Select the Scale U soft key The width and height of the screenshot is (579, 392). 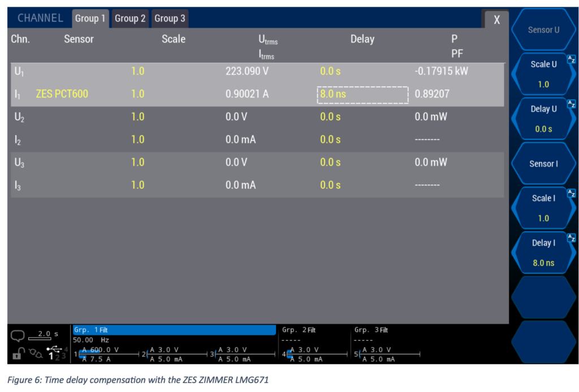click(543, 74)
